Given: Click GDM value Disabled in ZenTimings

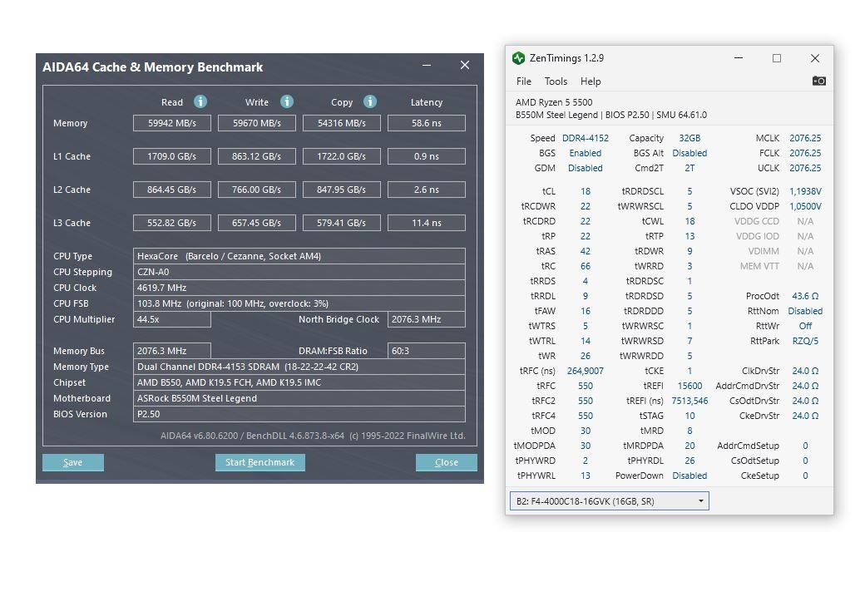Looking at the screenshot, I should (586, 168).
